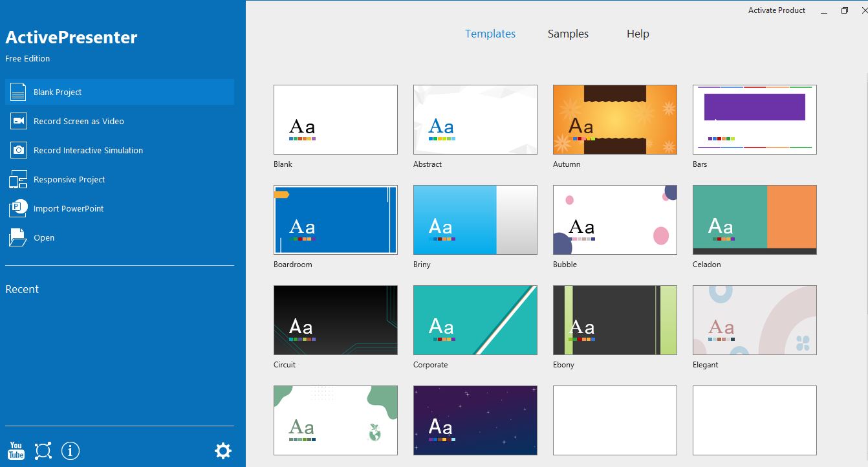Click the Blank Project document icon
Screen dimensions: 868x467
pyautogui.click(x=18, y=92)
